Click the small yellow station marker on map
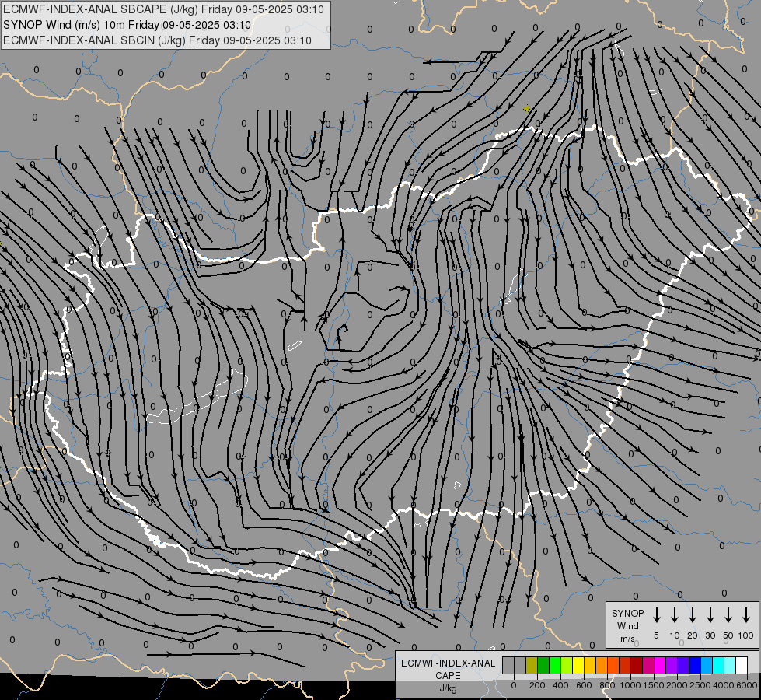 point(526,109)
